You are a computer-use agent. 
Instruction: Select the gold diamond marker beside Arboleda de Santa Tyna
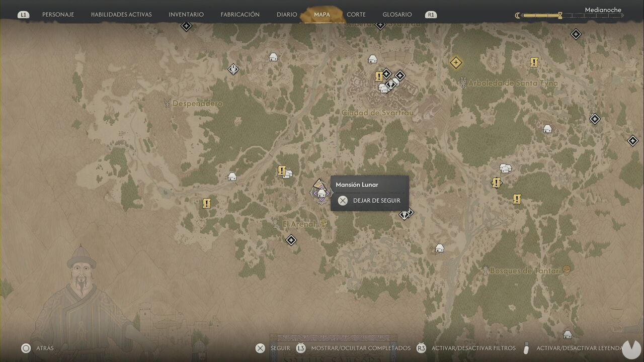456,63
